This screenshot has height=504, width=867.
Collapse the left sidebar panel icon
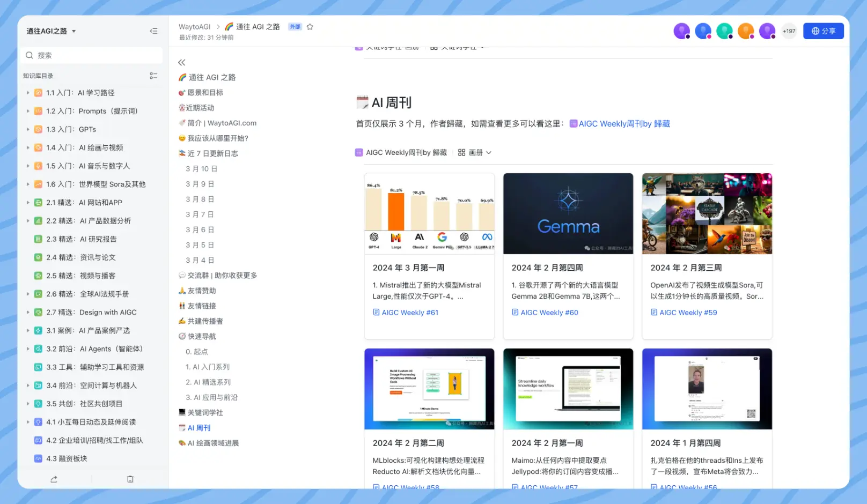point(153,31)
